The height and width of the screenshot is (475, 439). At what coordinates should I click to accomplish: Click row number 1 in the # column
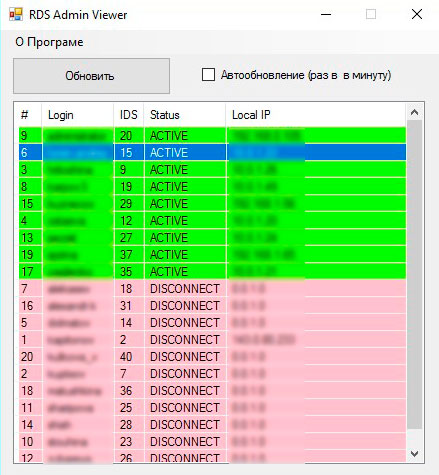(x=24, y=340)
